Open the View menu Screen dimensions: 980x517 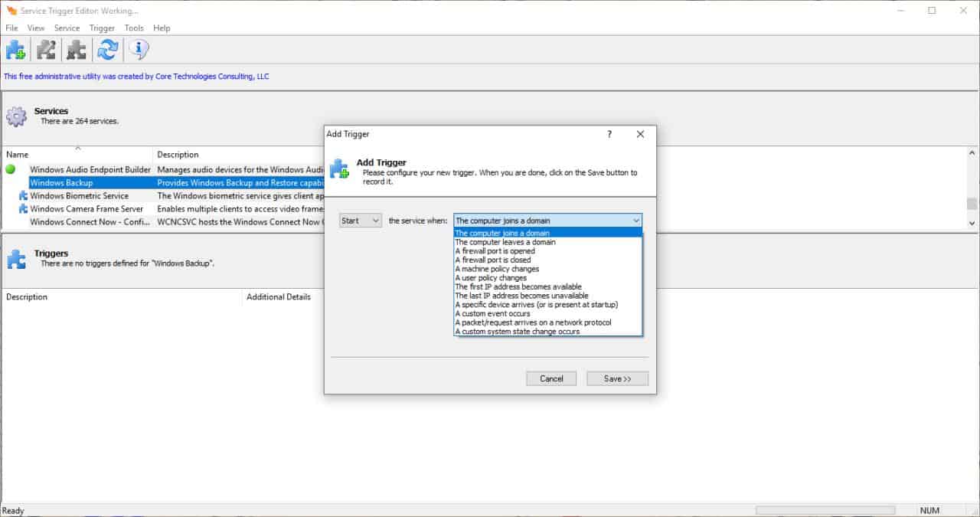click(36, 28)
